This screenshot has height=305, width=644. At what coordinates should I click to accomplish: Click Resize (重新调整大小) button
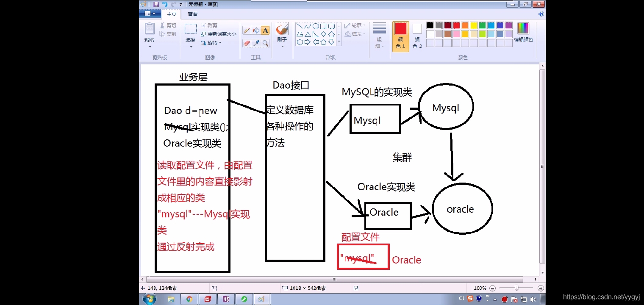[x=219, y=34]
